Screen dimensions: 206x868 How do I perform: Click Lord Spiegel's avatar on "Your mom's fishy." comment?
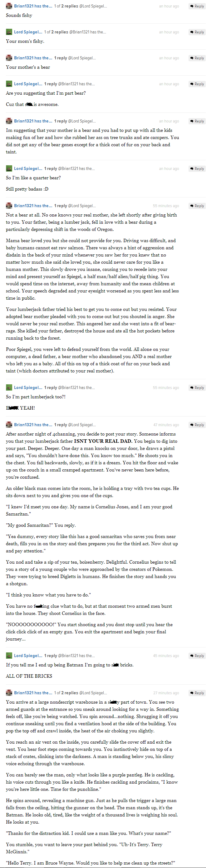[9, 32]
